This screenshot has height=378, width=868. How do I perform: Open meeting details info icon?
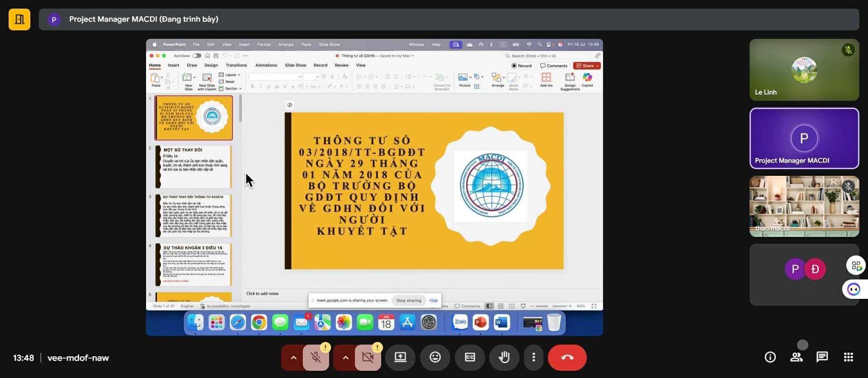pyautogui.click(x=770, y=357)
